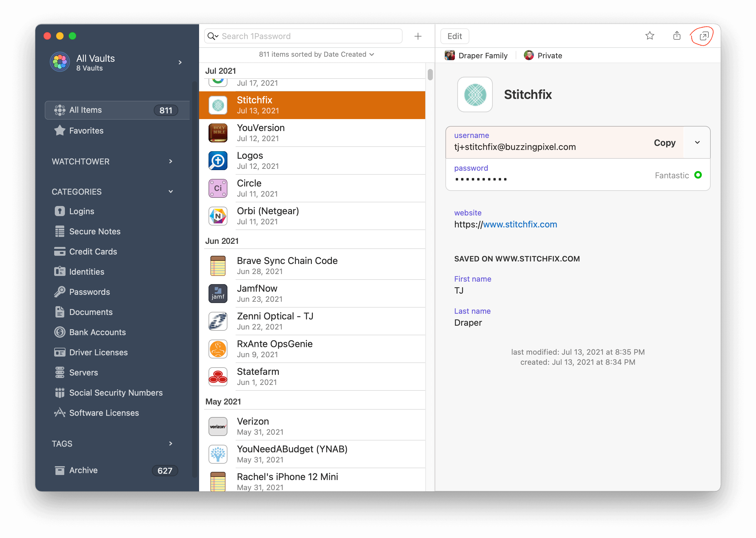756x538 pixels.
Task: Select the Statefarm item icon
Action: (218, 377)
